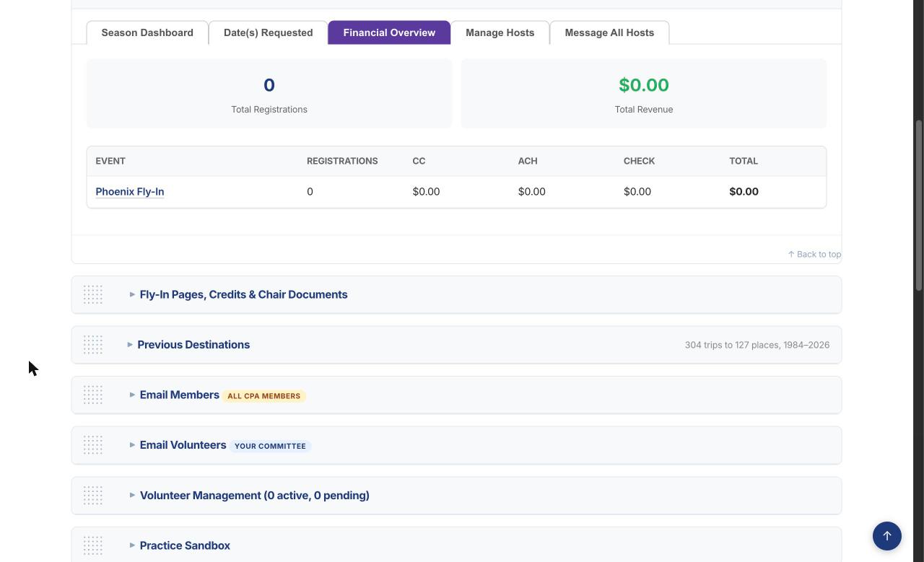Screen dimensions: 924x562
Task: Click the $0.00 Total Revenue figure
Action: (644, 85)
